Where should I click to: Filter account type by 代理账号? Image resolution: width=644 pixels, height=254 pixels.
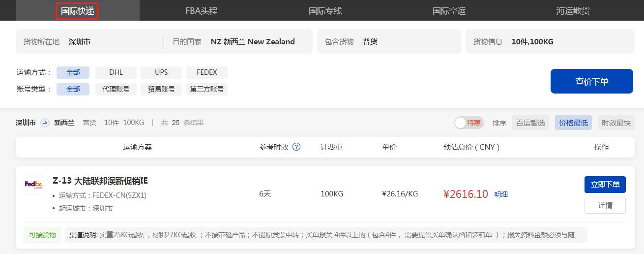(116, 89)
